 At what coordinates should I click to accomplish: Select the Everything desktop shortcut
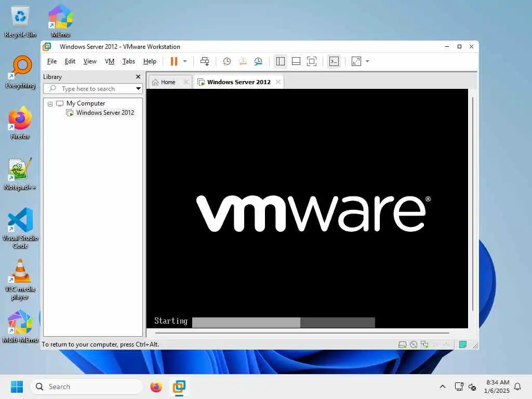pos(20,72)
